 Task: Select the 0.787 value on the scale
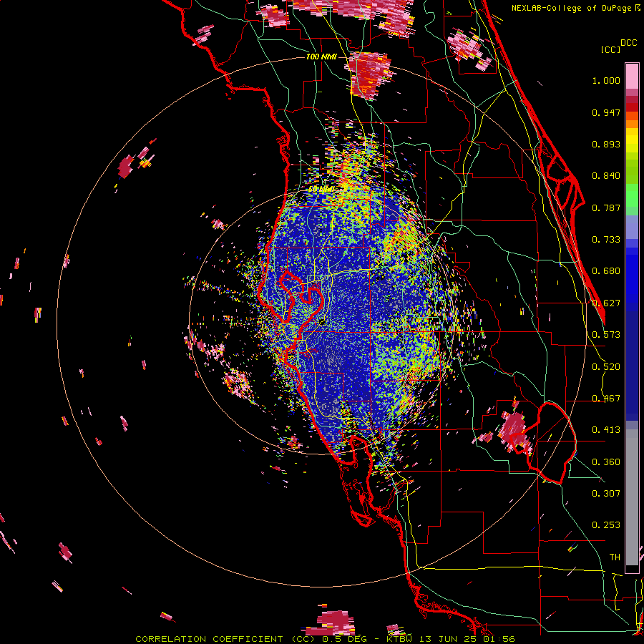606,208
